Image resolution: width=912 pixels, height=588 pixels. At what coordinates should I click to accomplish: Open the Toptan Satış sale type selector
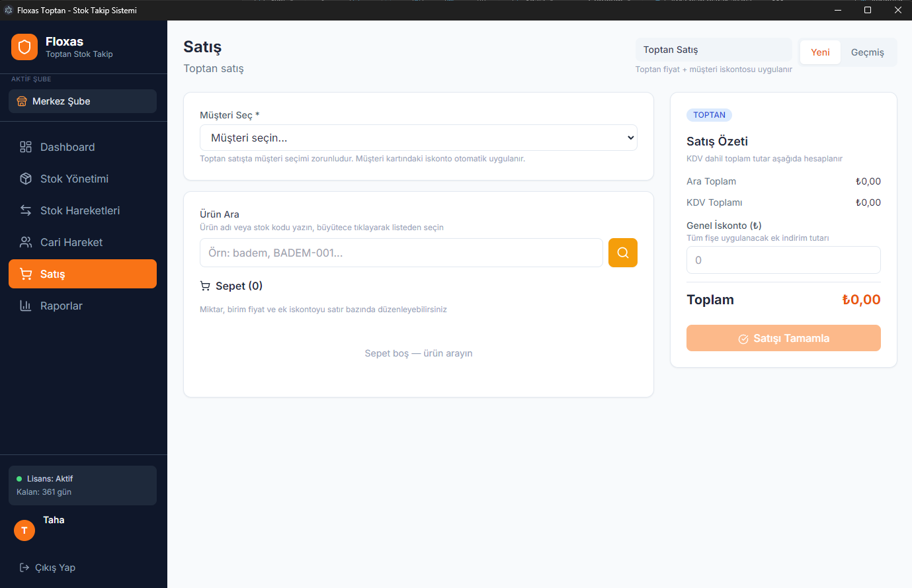[714, 50]
